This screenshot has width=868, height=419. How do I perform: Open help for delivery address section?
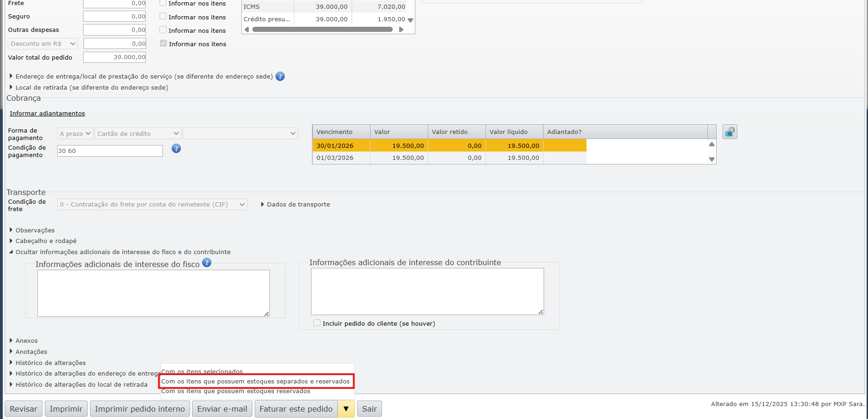coord(280,77)
